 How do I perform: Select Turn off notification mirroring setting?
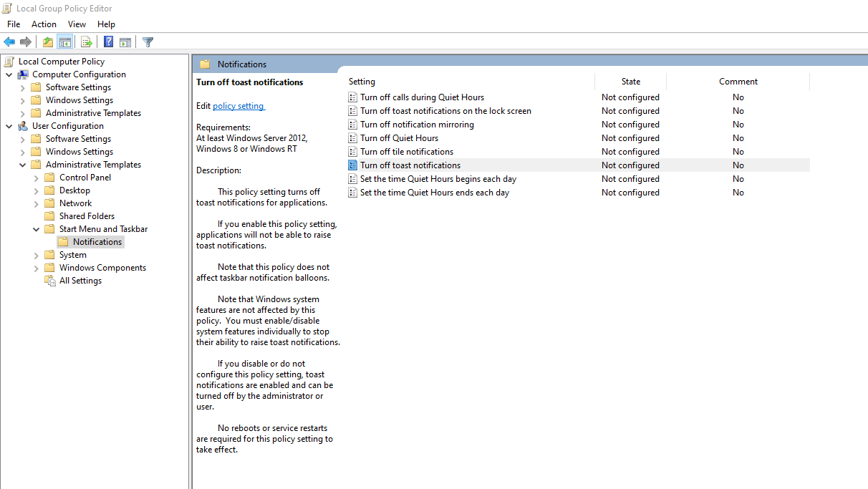coord(417,125)
